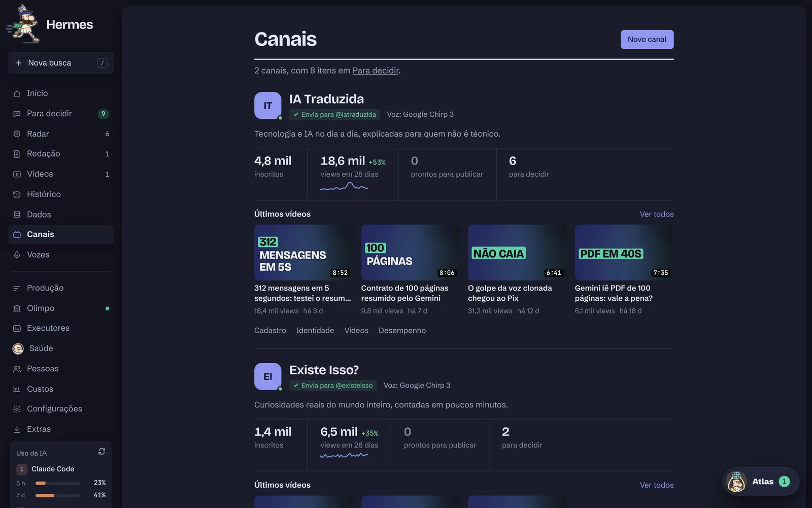The width and height of the screenshot is (812, 508).
Task: Open the PDF em 40s thumbnail
Action: (x=624, y=252)
